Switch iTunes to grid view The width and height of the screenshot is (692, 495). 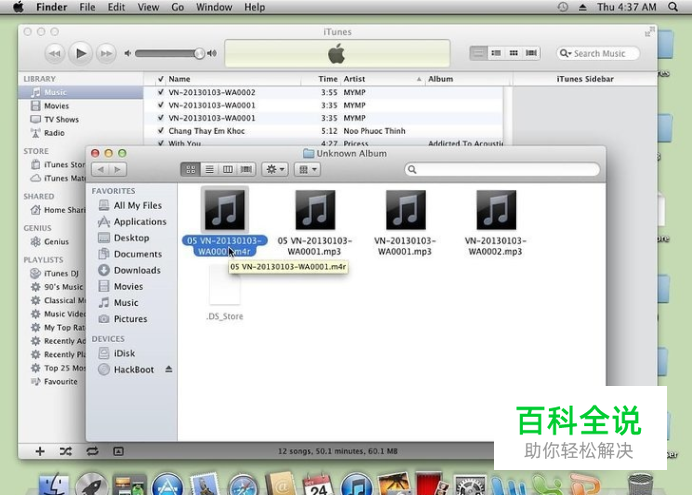[513, 53]
